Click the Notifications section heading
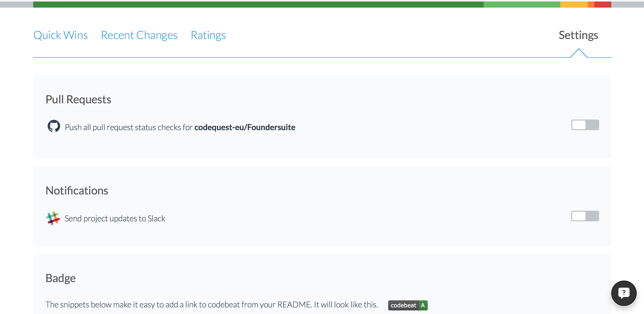Viewport: 644px width, 314px height. tap(77, 191)
